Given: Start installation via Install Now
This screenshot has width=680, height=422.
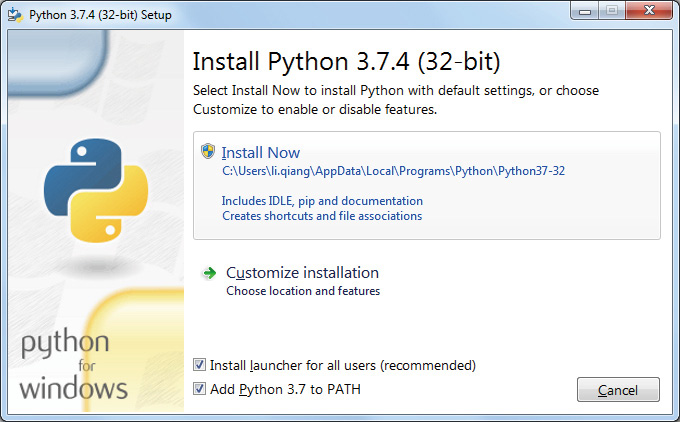Looking at the screenshot, I should click(x=261, y=153).
